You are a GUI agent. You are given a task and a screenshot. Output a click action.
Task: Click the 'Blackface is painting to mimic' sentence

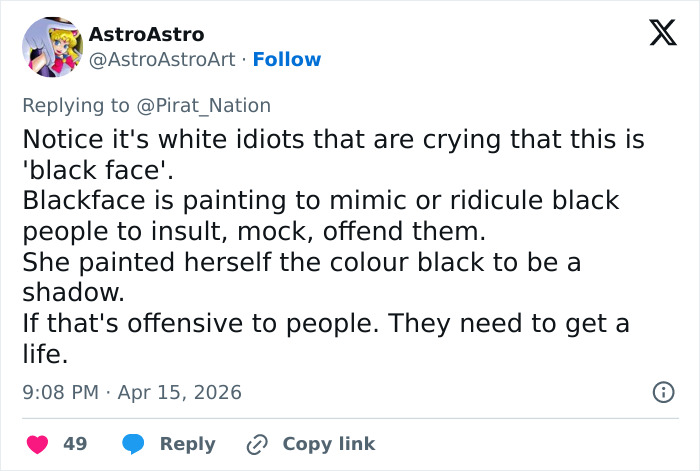[320, 201]
